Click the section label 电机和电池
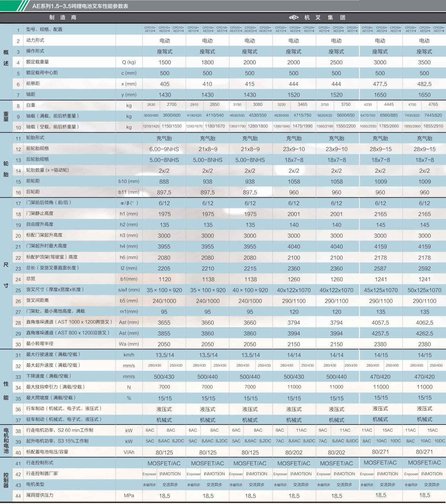 6,441
